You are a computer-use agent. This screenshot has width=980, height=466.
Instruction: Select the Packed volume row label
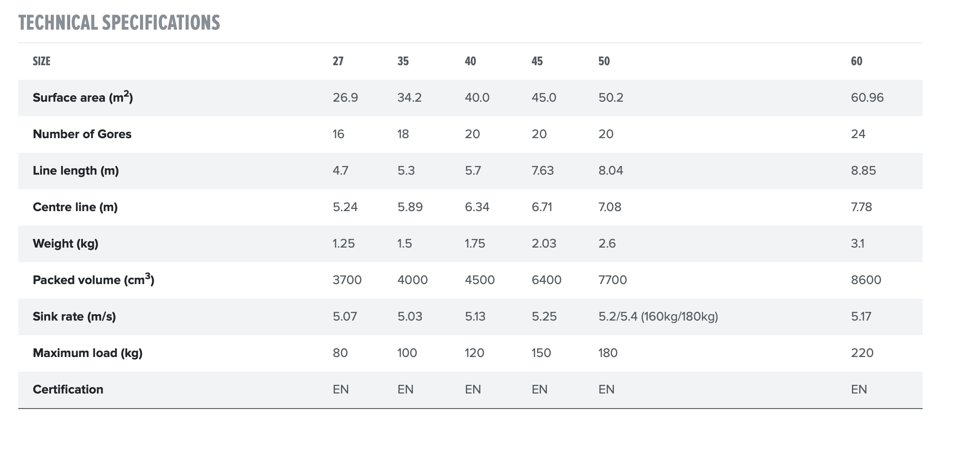pos(93,280)
